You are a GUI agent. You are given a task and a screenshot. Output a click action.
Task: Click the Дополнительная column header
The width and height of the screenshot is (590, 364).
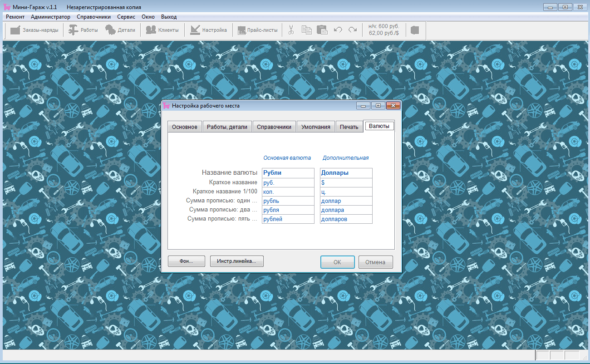point(346,158)
